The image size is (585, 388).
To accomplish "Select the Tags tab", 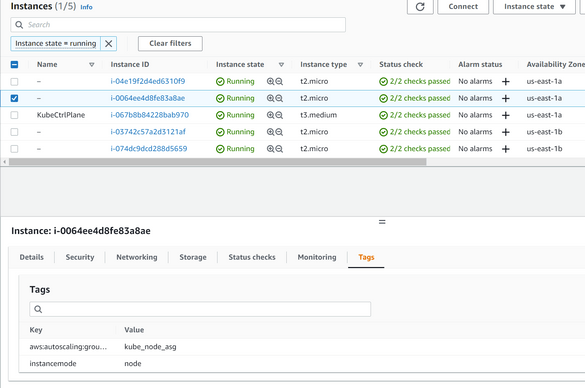I will [x=366, y=257].
